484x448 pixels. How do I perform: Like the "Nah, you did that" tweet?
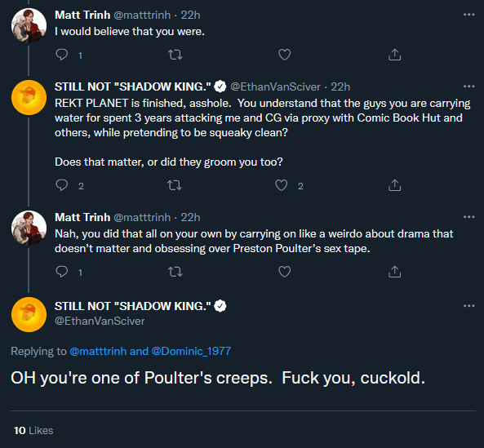coord(284,272)
